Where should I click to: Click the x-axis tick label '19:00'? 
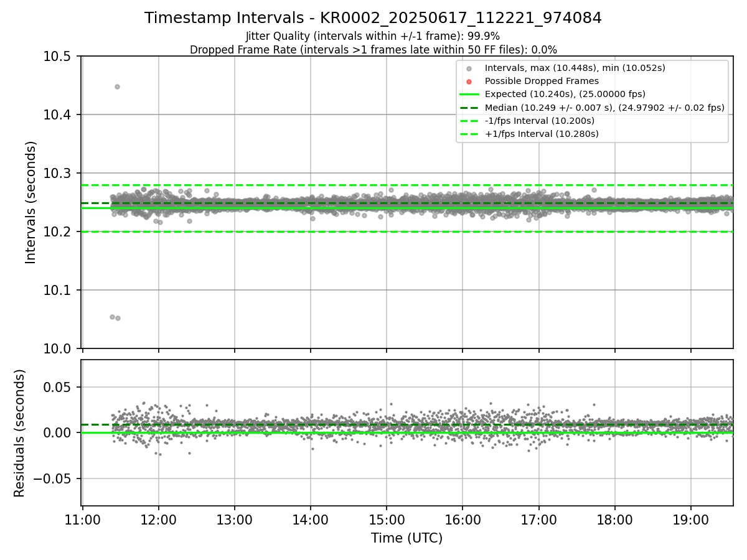691,520
